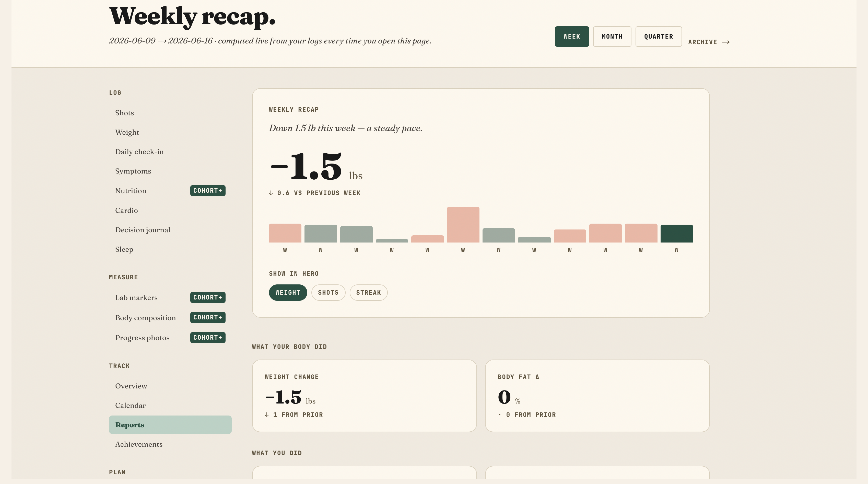
Task: Click the COHORT+ badge next to Progress photos
Action: pyautogui.click(x=208, y=338)
